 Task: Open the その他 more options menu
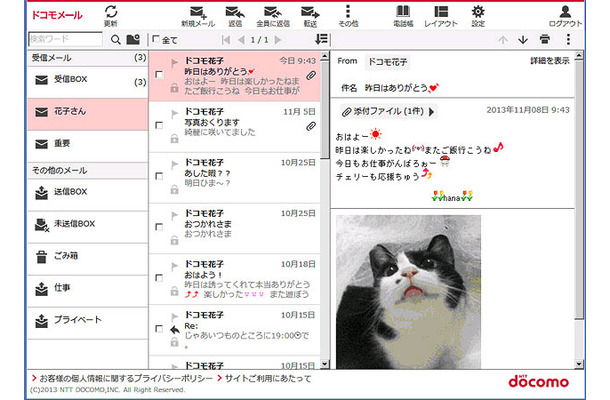(x=348, y=16)
